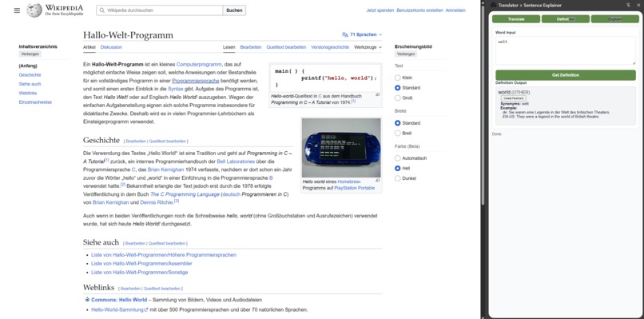Screen dimensions: 644x319
Task: Switch to Definition mode in side panel
Action: (x=565, y=19)
